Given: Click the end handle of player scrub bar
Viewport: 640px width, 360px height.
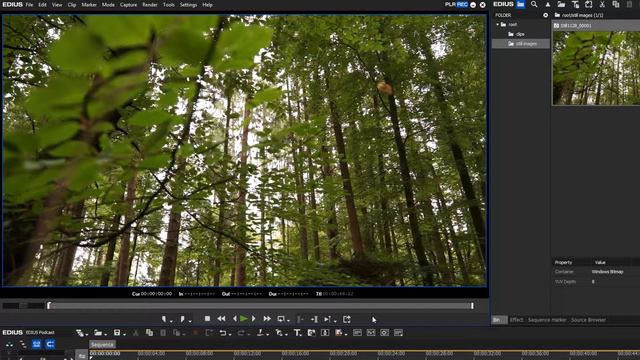Looking at the screenshot, I should (x=472, y=305).
